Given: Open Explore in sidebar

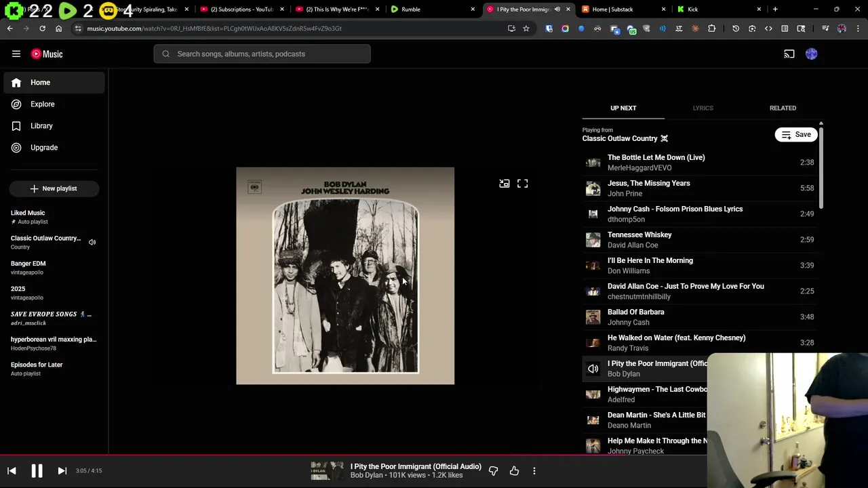Looking at the screenshot, I should pos(54,104).
